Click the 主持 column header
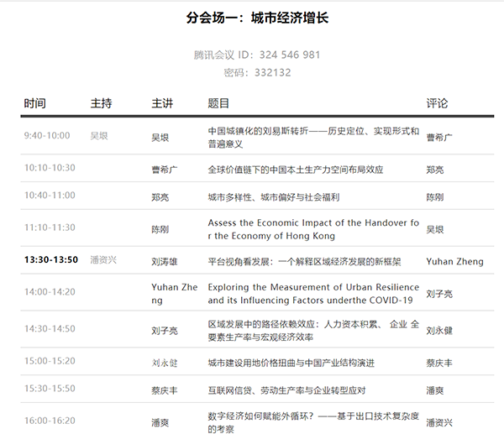This screenshot has height=434, width=504. (101, 103)
